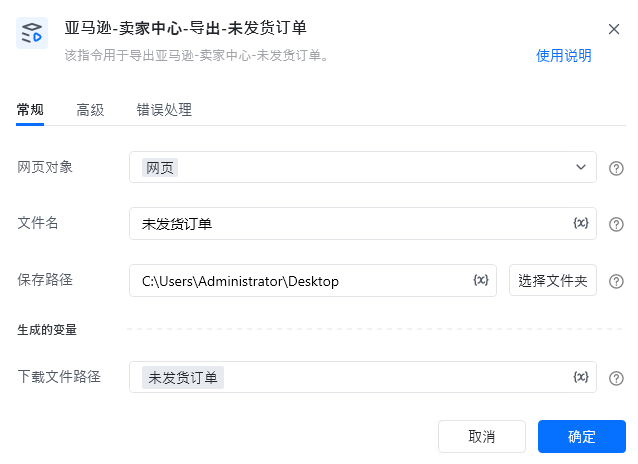Insert variable in 文件名 field
The image size is (638, 464).
(581, 223)
